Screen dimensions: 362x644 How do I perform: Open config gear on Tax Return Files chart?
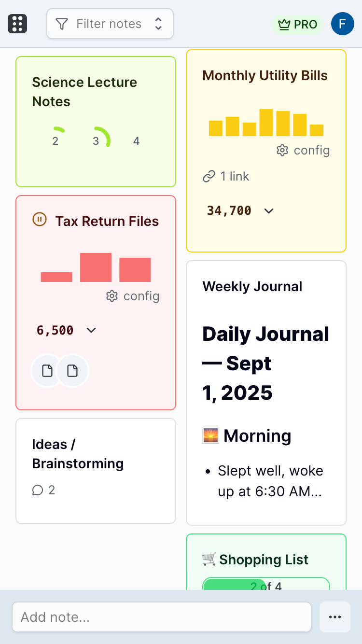[x=111, y=296]
